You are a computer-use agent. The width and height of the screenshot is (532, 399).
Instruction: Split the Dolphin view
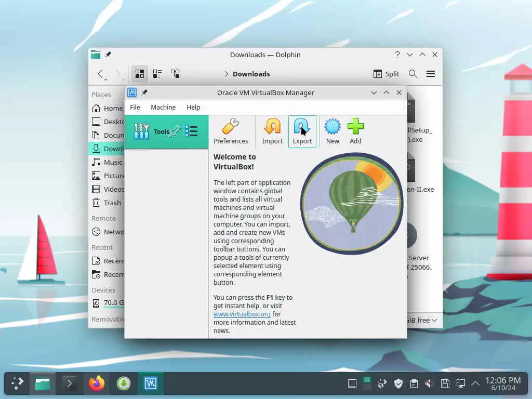[x=386, y=74]
